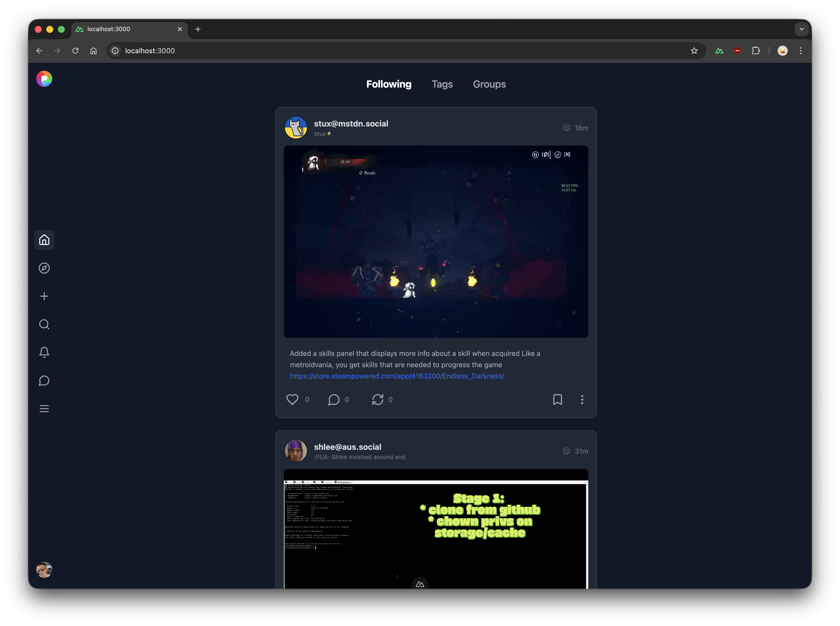Switch to the Tags tab
840x626 pixels.
pyautogui.click(x=442, y=84)
